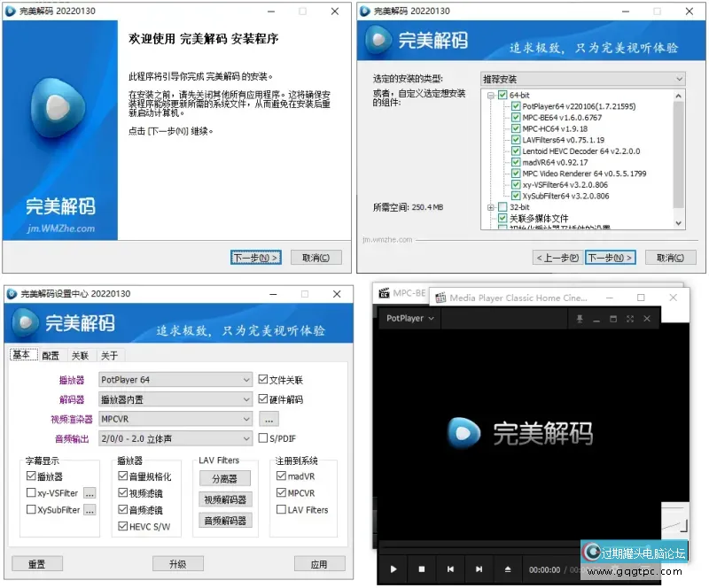The height and width of the screenshot is (588, 709).
Task: Switch to the 关联 tab
Action: (x=80, y=356)
